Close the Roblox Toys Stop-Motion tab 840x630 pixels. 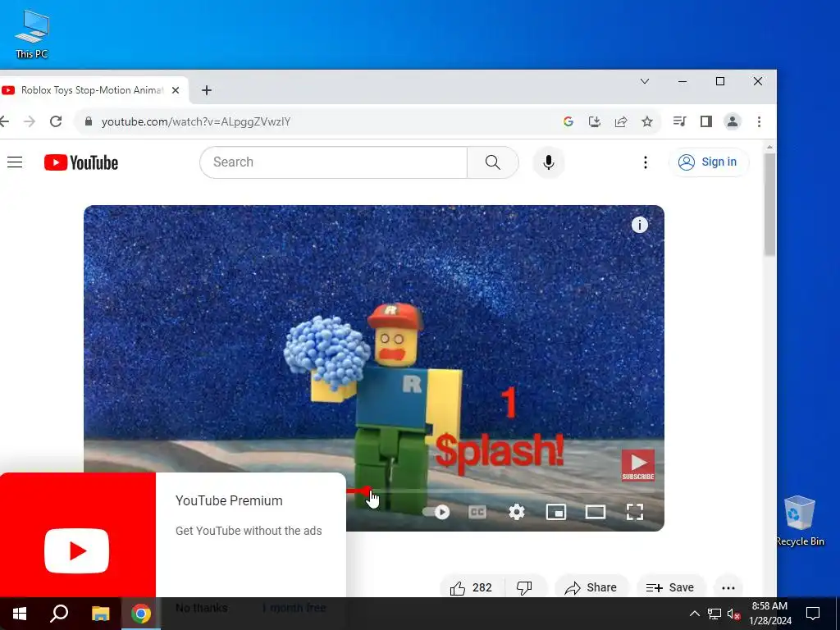[x=176, y=90]
